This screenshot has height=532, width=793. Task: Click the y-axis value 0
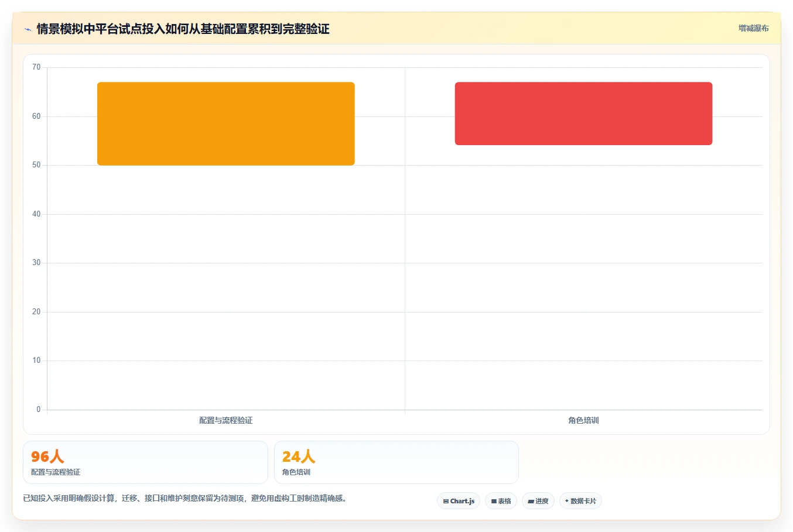pyautogui.click(x=39, y=410)
